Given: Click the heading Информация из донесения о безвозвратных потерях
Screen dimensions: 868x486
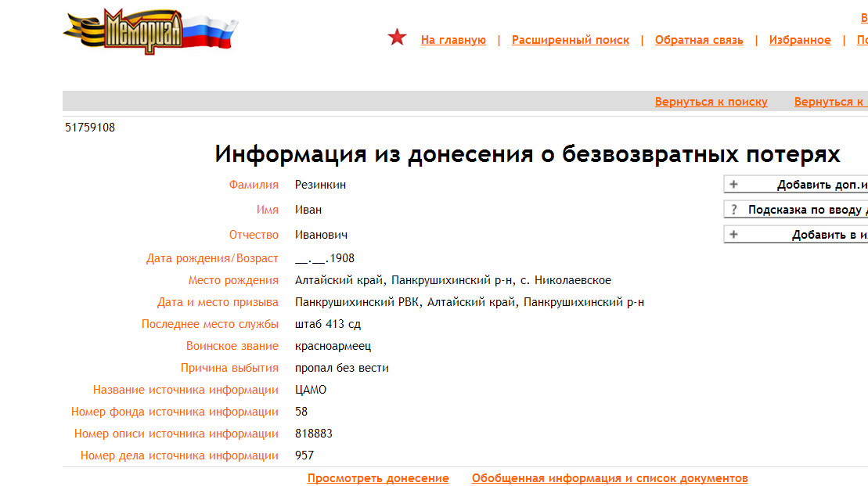Looking at the screenshot, I should [528, 154].
